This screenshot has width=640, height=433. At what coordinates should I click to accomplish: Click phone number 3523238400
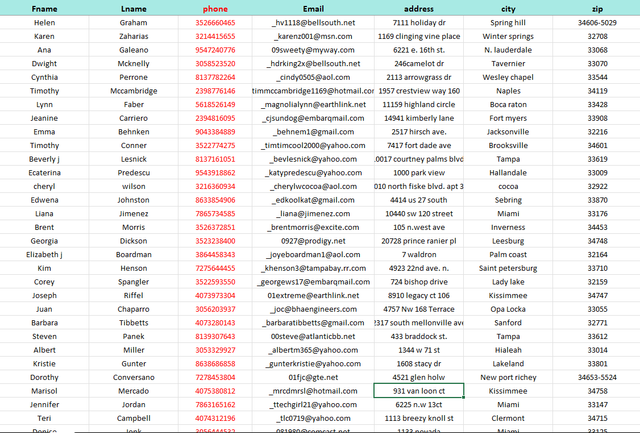click(x=215, y=241)
